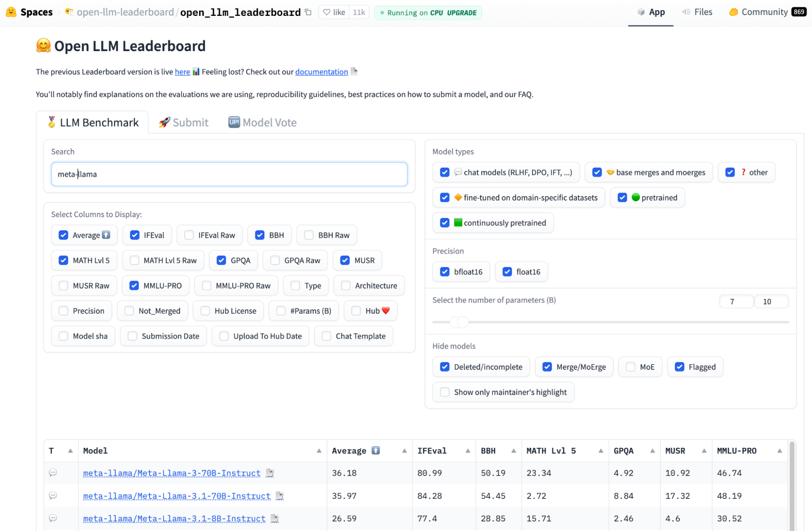This screenshot has height=531, width=812.
Task: Click the Spaces hugging face logo icon
Action: tap(11, 12)
